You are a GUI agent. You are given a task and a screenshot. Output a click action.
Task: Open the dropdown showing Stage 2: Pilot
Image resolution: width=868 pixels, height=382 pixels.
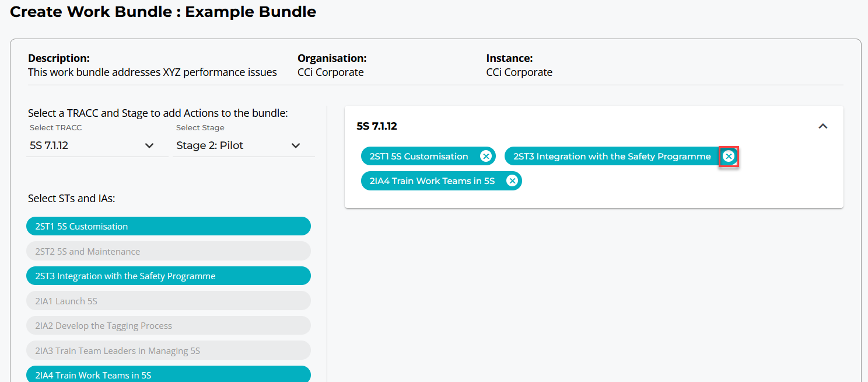tap(233, 145)
